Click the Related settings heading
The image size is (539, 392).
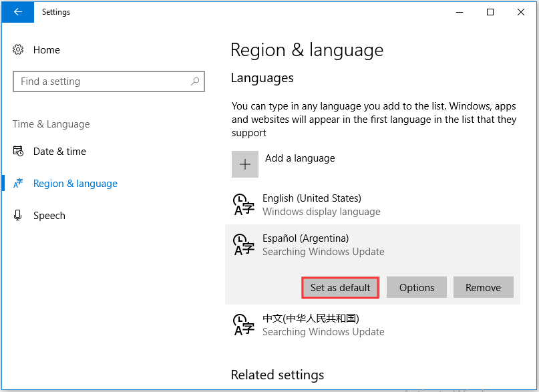(277, 375)
